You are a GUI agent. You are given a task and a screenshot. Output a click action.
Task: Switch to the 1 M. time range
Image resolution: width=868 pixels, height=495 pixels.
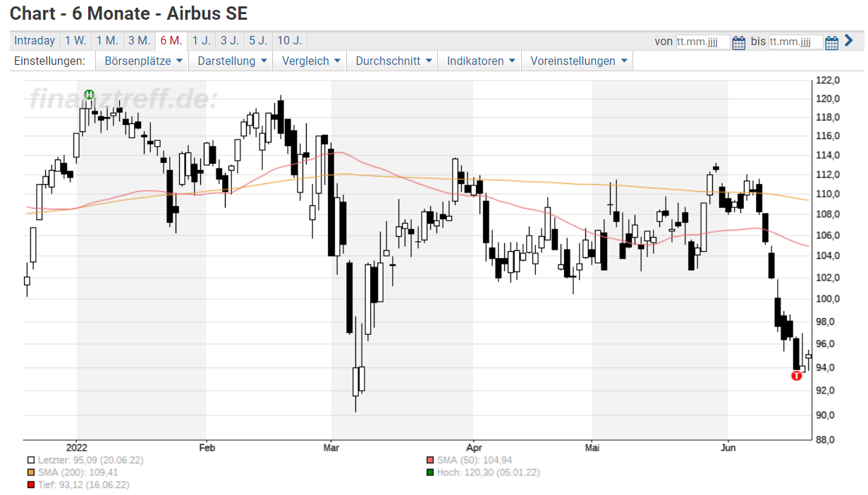click(x=107, y=41)
